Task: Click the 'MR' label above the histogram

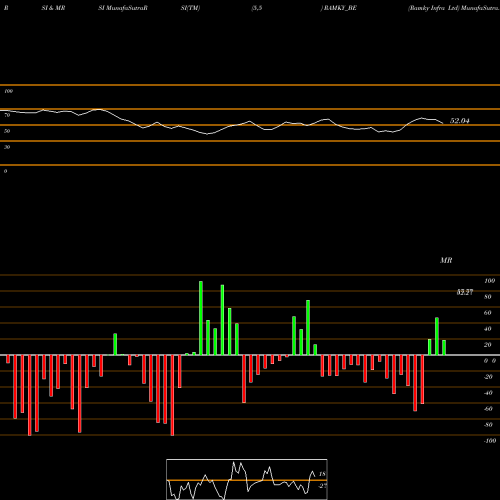Action: click(446, 260)
